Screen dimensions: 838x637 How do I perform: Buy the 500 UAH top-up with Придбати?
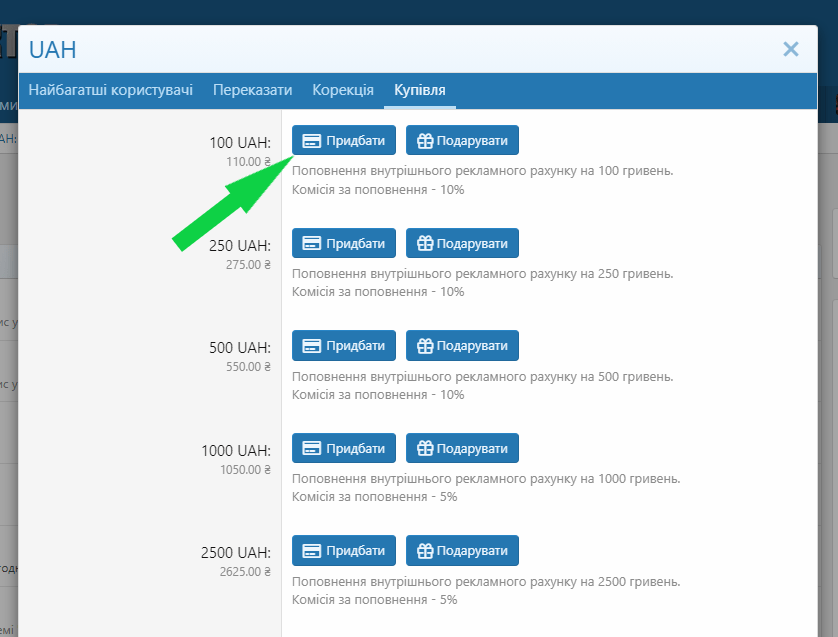[344, 346]
